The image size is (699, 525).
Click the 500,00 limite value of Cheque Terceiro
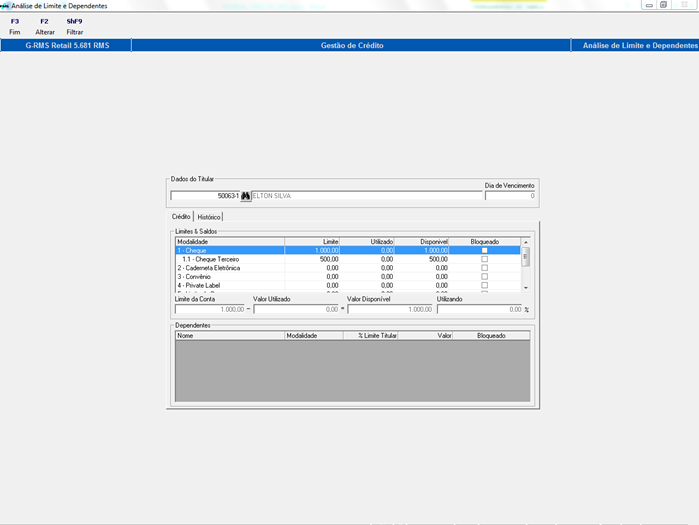click(x=329, y=259)
